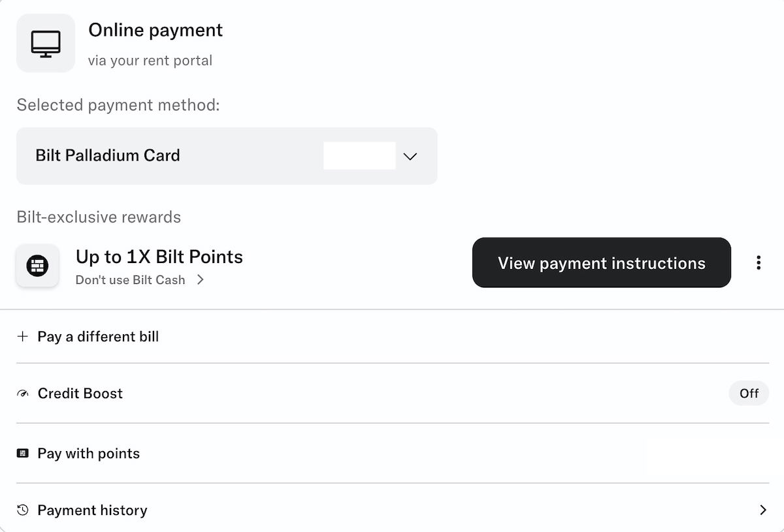Viewport: 784px width, 532px height.
Task: Click the Up to 1X Bilt Points heading
Action: (159, 257)
